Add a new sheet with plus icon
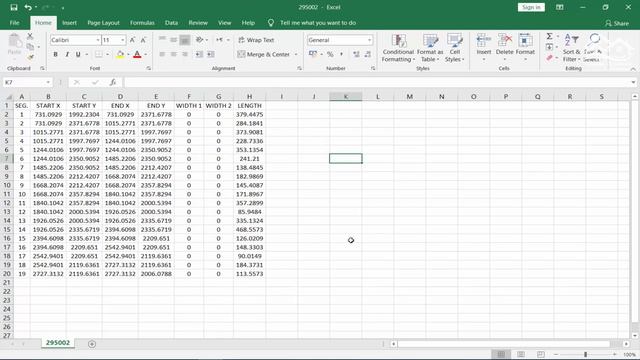This screenshot has width=640, height=360. pos(92,344)
